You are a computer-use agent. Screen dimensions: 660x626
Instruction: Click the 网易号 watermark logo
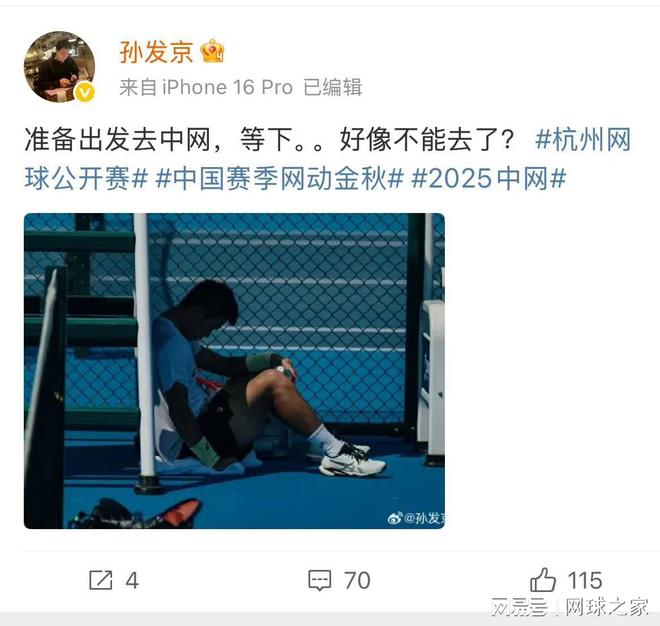520,607
